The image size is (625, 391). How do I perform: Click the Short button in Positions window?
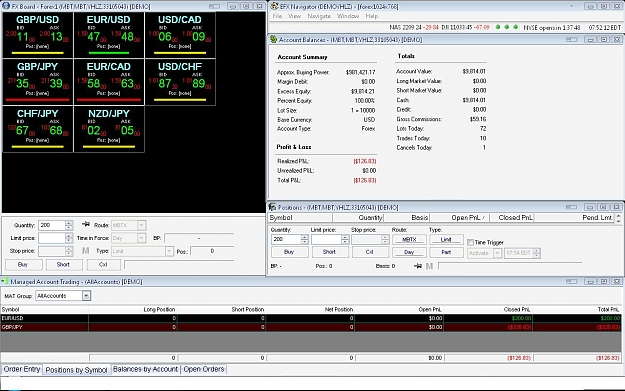pos(329,252)
